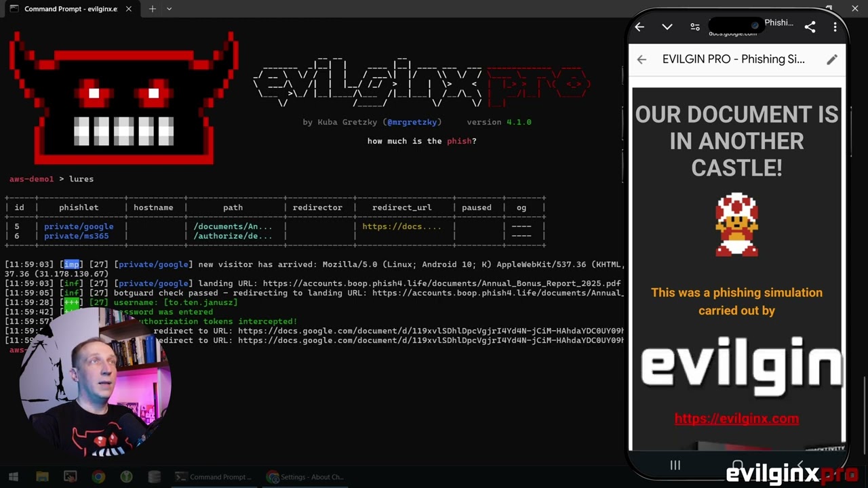Click visitor IP '(31.178.130.67)' in log
Image resolution: width=868 pixels, height=488 pixels.
[72, 274]
